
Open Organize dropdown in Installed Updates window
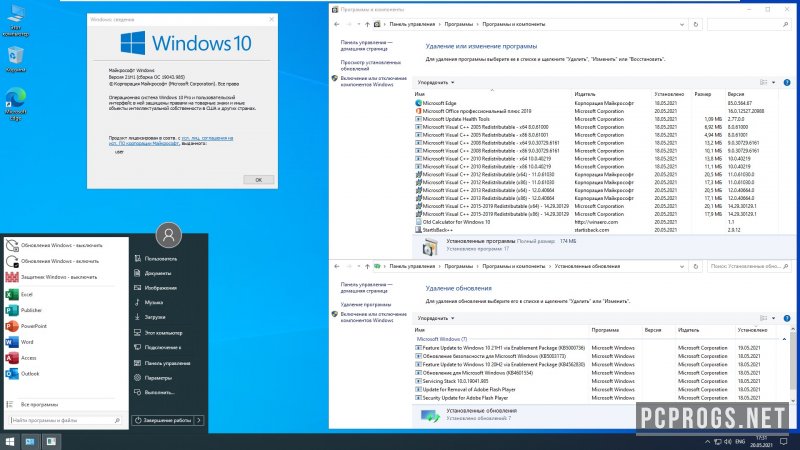436,318
